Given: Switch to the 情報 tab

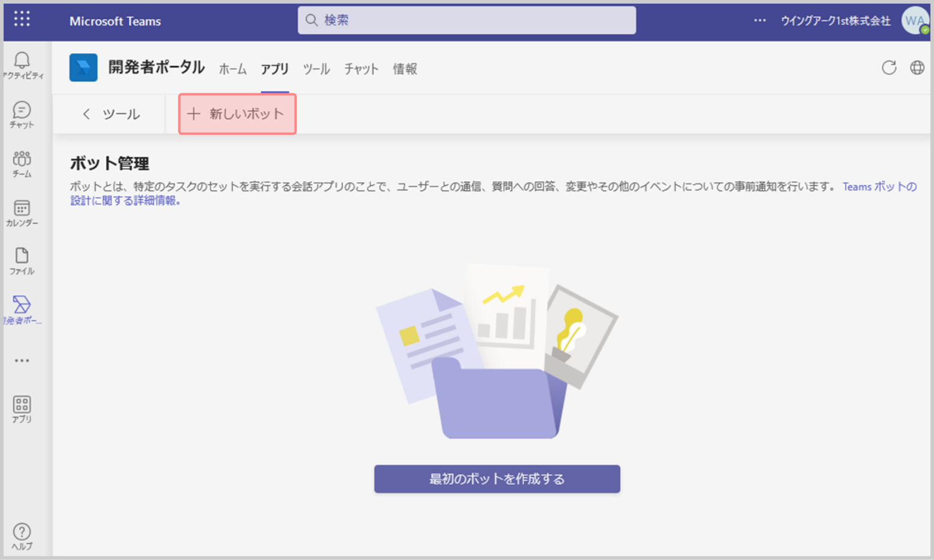Looking at the screenshot, I should [x=405, y=69].
